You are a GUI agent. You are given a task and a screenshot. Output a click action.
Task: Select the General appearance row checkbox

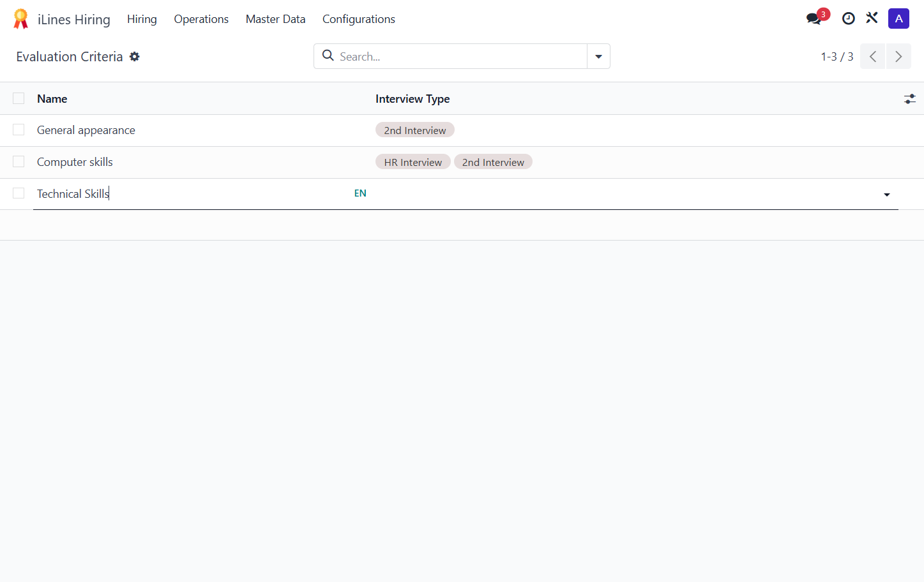click(x=19, y=130)
